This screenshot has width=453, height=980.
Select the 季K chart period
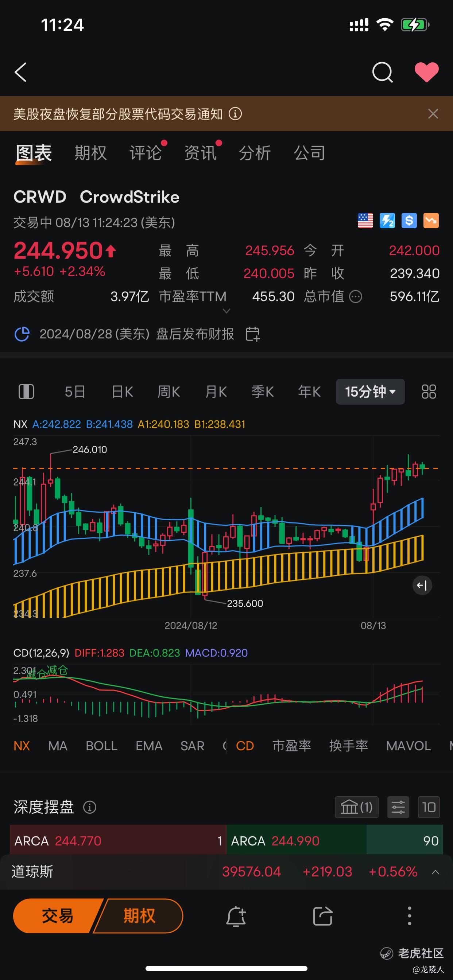pyautogui.click(x=263, y=392)
